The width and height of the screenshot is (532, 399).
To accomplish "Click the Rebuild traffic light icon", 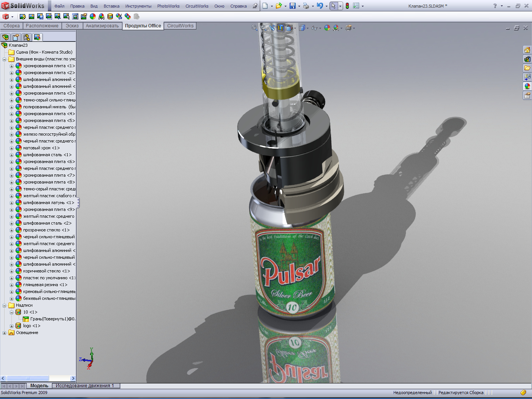I will [347, 6].
